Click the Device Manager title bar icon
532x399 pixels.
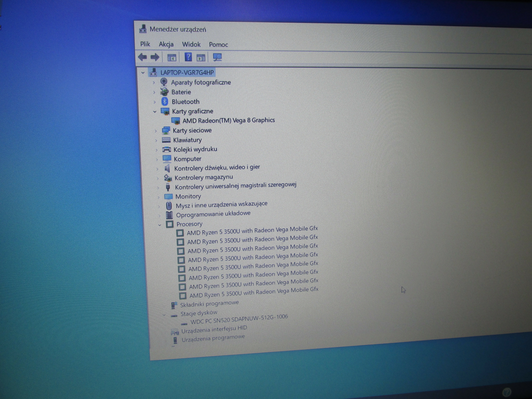click(143, 29)
